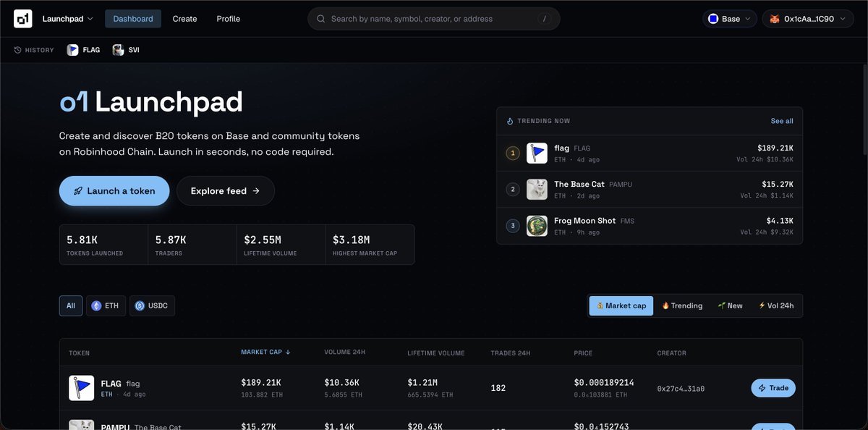868x430 pixels.
Task: Sort list by Market cap tab
Action: (621, 305)
